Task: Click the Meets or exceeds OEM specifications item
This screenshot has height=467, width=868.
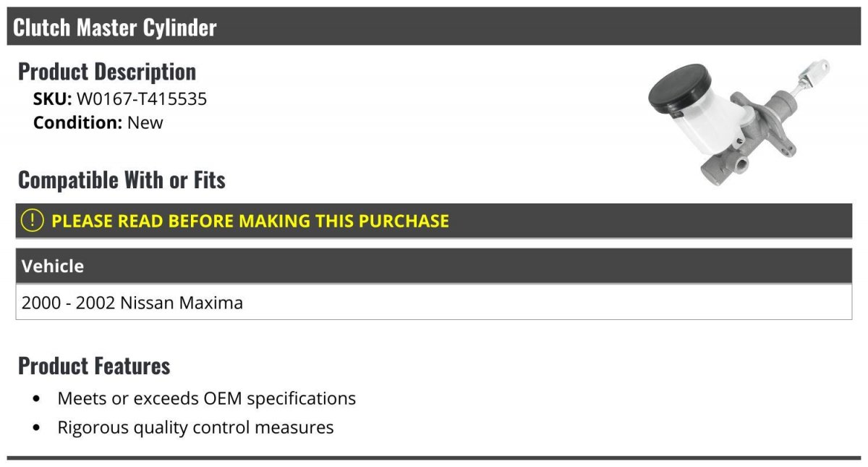Action: [x=206, y=398]
